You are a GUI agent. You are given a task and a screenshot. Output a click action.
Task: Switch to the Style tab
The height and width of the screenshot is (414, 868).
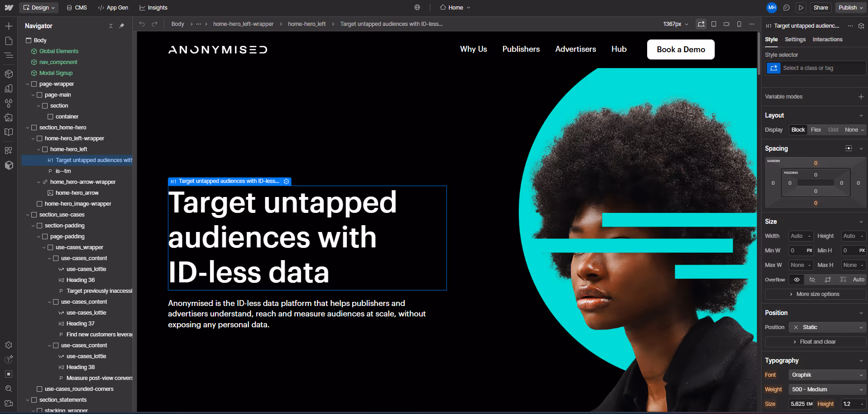pos(771,39)
